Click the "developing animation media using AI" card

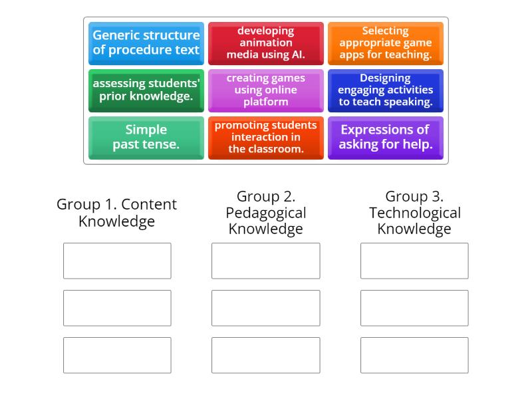pyautogui.click(x=266, y=44)
